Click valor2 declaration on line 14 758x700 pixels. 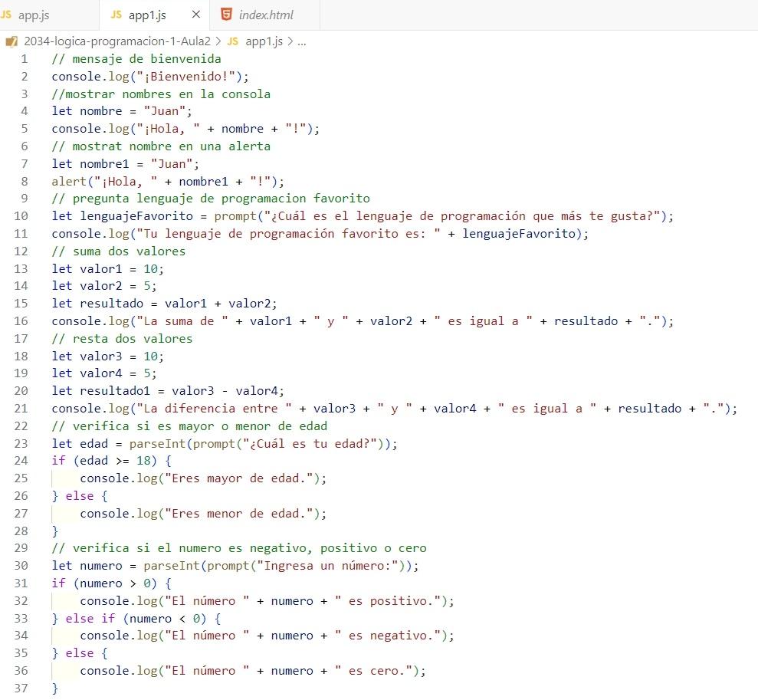pyautogui.click(x=101, y=286)
